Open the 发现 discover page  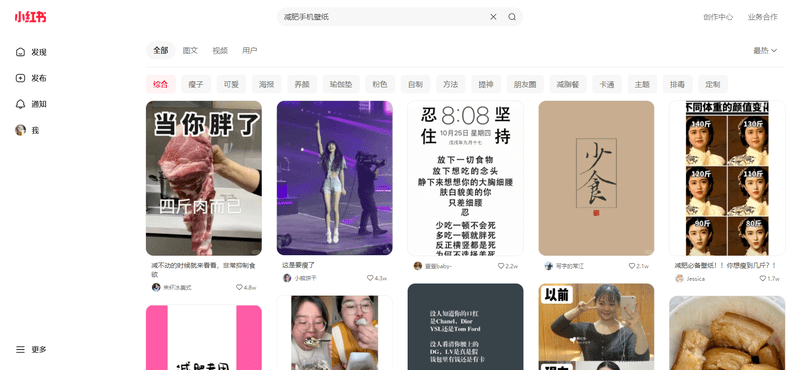[x=32, y=52]
